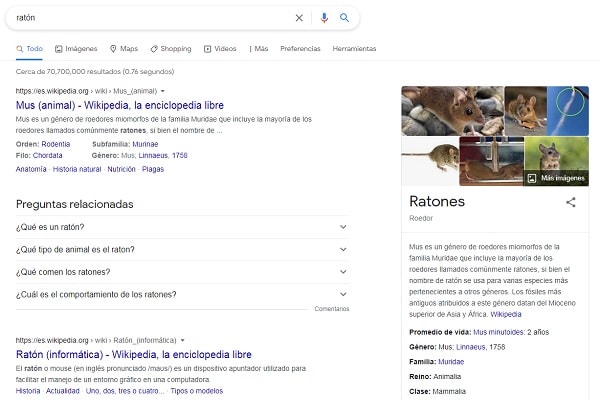Follow the Linnaeus, 1758 link in first result
Screen dimensions: 600x400
click(163, 155)
